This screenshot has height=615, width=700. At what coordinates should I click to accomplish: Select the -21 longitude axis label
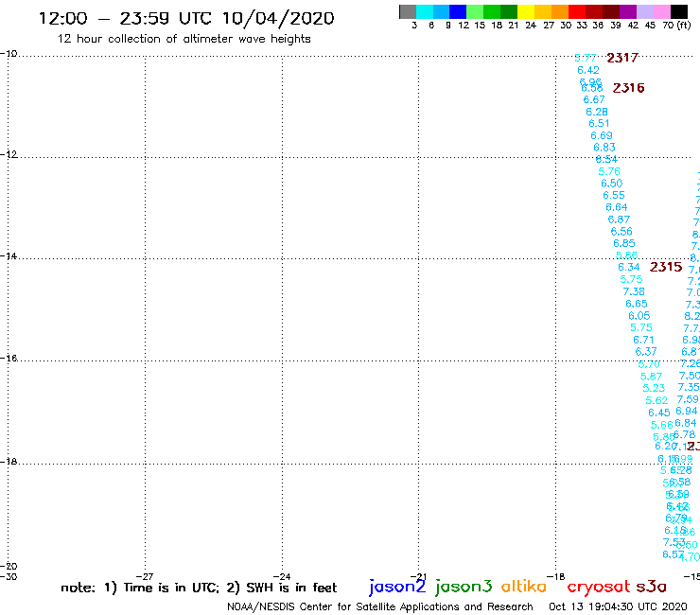pos(418,576)
